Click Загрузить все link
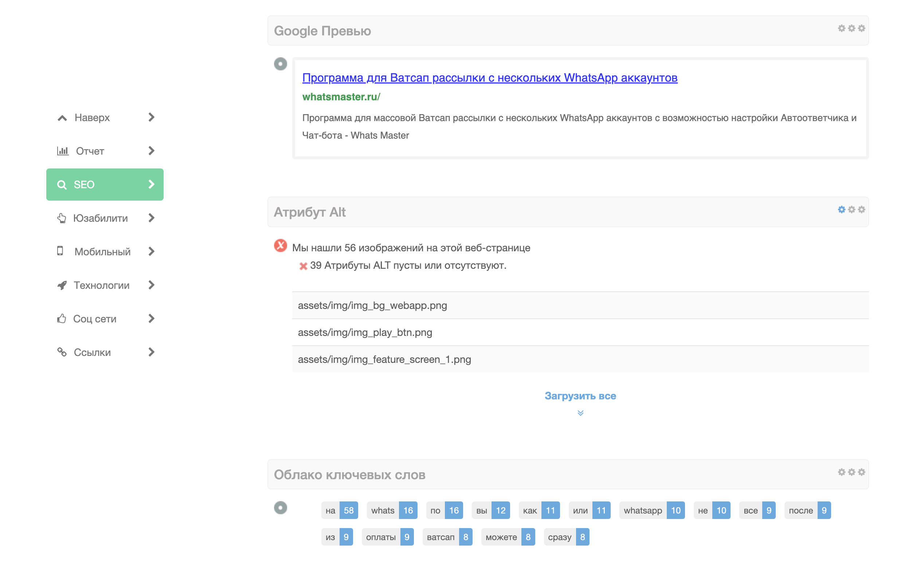This screenshot has width=924, height=566. click(580, 396)
